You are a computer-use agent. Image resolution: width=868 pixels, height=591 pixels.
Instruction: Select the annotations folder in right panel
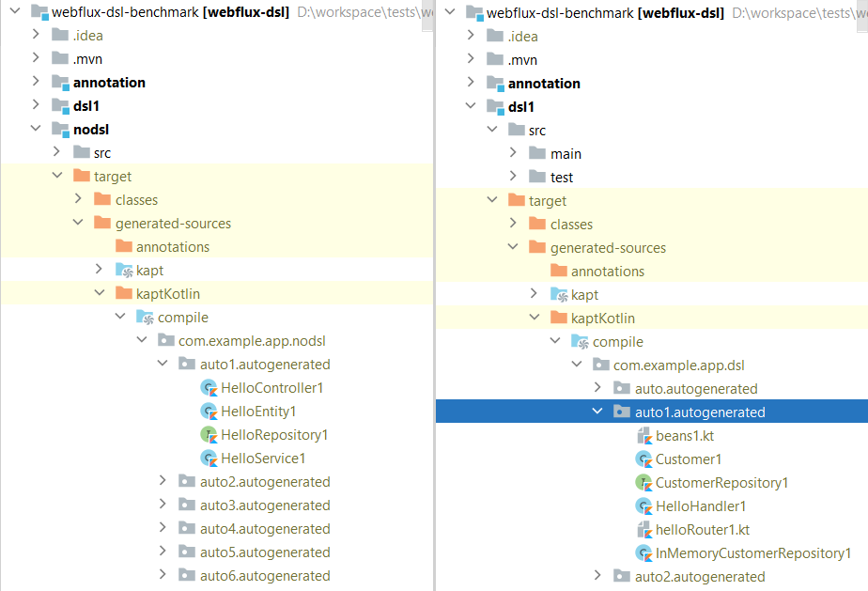(x=608, y=272)
